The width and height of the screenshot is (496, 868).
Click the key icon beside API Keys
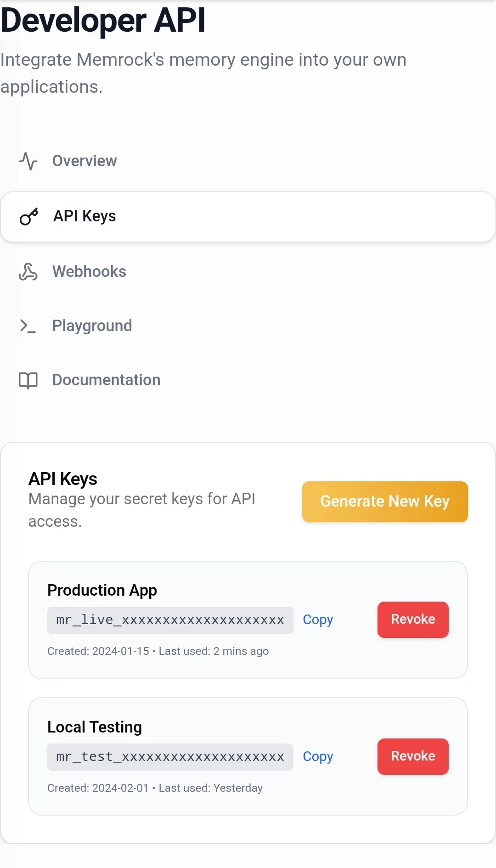(29, 216)
